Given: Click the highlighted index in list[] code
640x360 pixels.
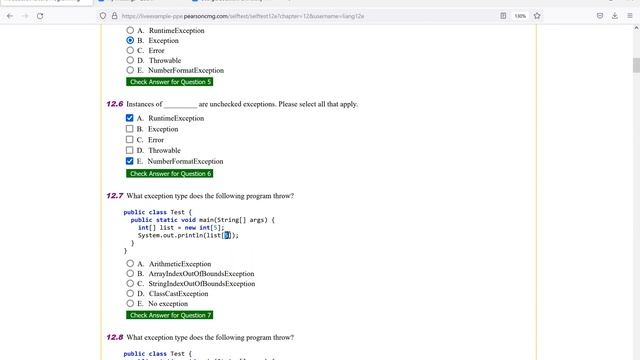Looking at the screenshot, I should coord(227,235).
